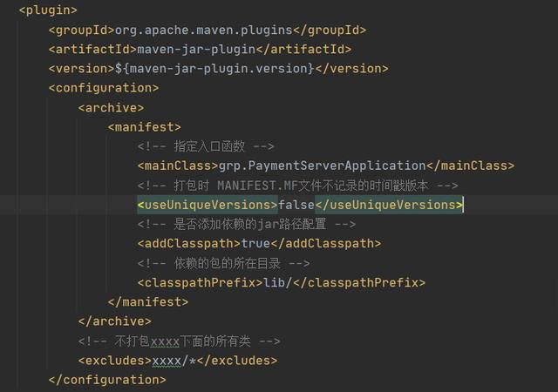Click the closing configuration tag

(x=107, y=380)
